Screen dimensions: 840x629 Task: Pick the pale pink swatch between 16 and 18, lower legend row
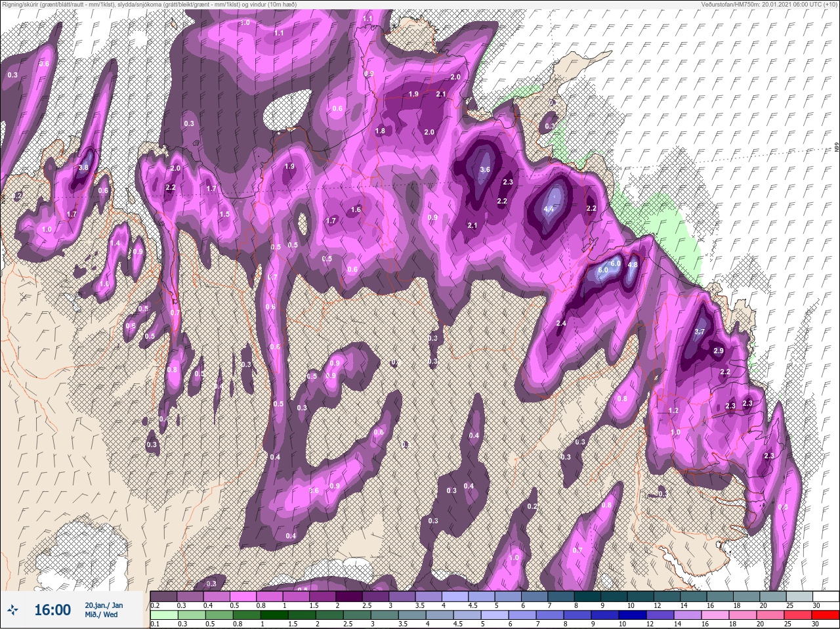[716, 615]
